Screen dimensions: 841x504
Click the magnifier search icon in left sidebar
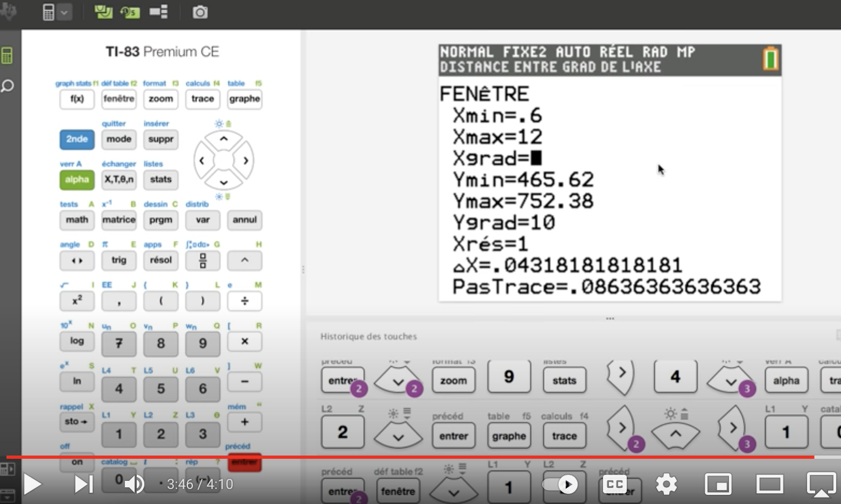click(x=8, y=86)
